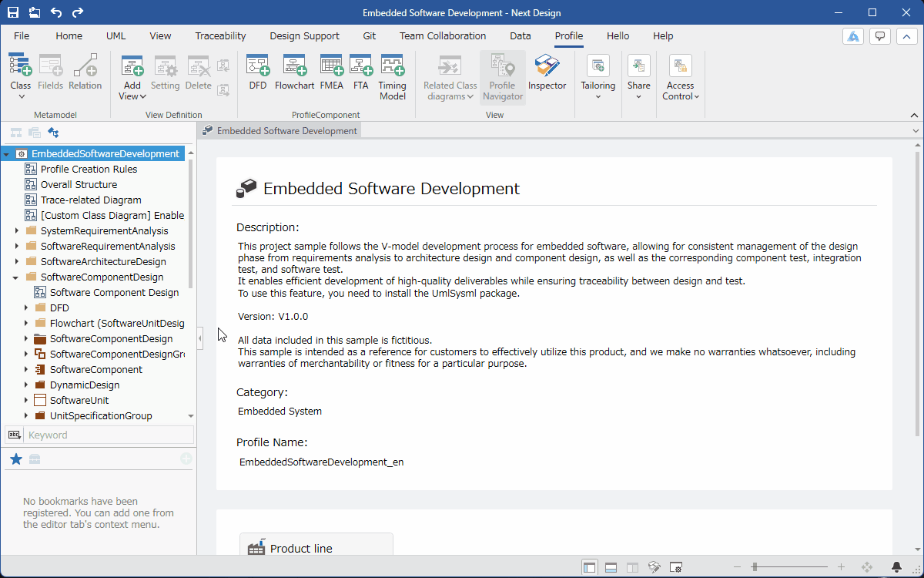Click the zoom in plus icon
The image size is (924, 578).
pyautogui.click(x=841, y=567)
